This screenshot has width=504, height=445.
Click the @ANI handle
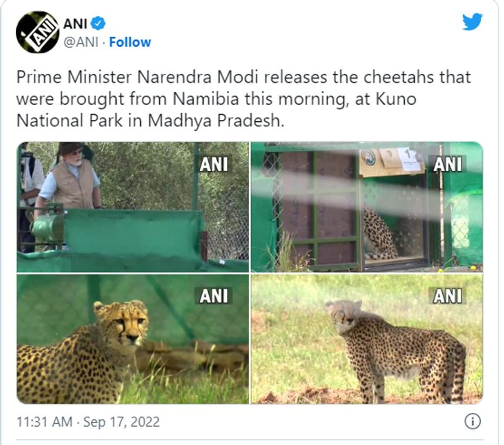81,42
